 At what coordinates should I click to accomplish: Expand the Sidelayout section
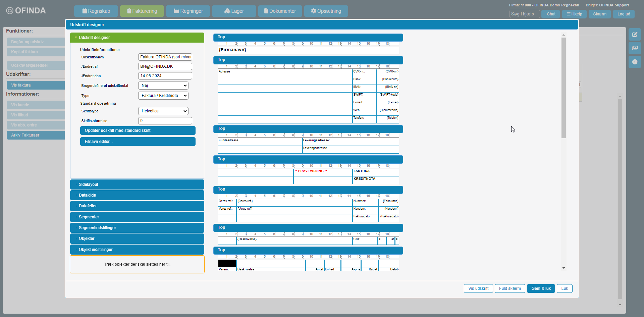pos(137,184)
